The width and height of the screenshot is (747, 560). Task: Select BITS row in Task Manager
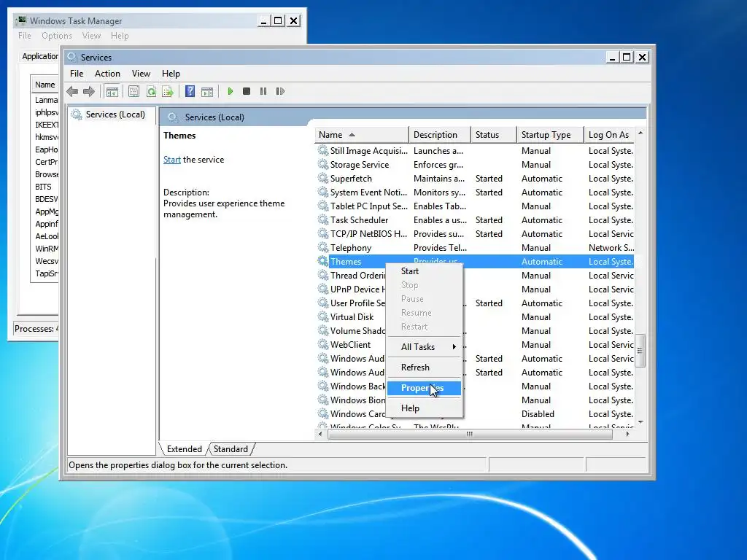(44, 187)
